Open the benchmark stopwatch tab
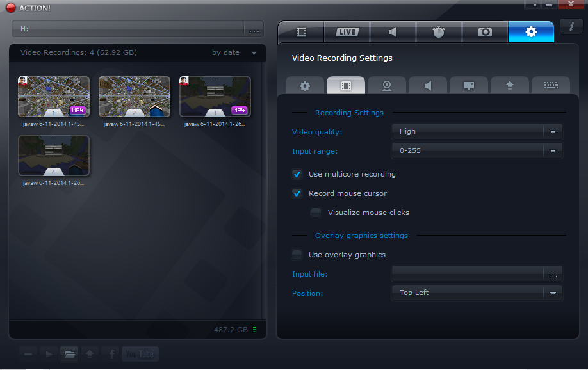This screenshot has height=370, width=588. coord(439,32)
